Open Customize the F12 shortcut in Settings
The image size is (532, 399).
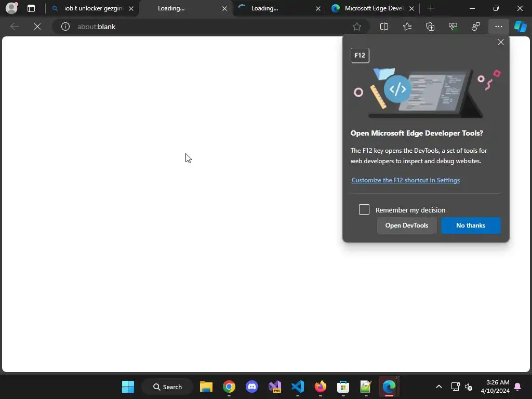[405, 180]
